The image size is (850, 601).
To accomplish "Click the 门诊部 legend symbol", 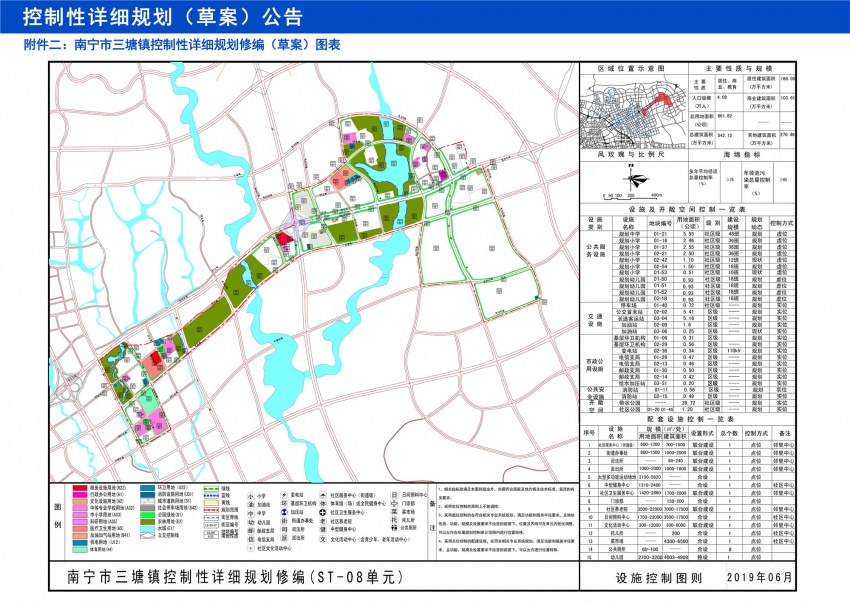I will click(394, 503).
